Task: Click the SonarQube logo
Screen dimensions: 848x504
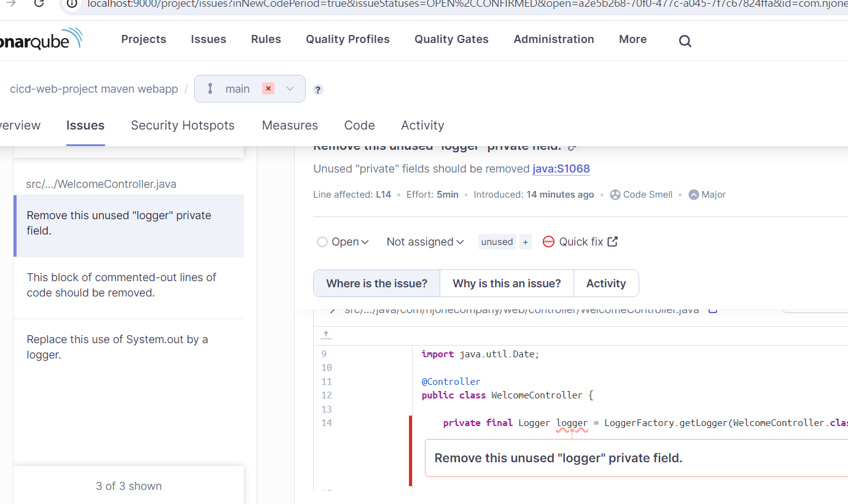Action: [x=41, y=39]
